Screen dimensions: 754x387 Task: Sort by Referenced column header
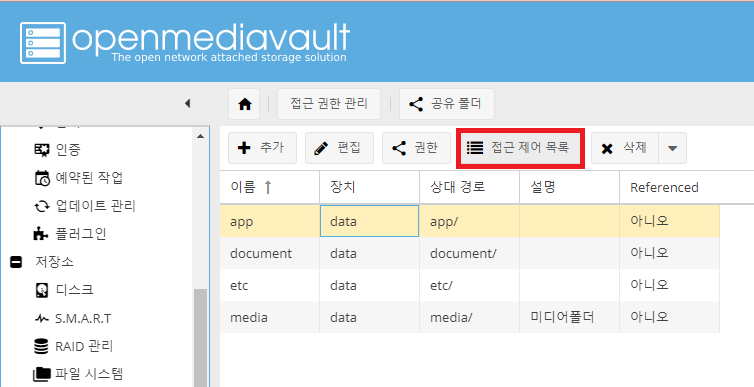tap(669, 187)
